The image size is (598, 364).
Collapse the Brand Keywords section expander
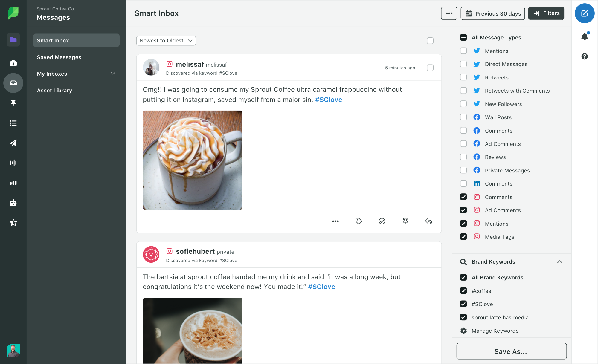[560, 261]
